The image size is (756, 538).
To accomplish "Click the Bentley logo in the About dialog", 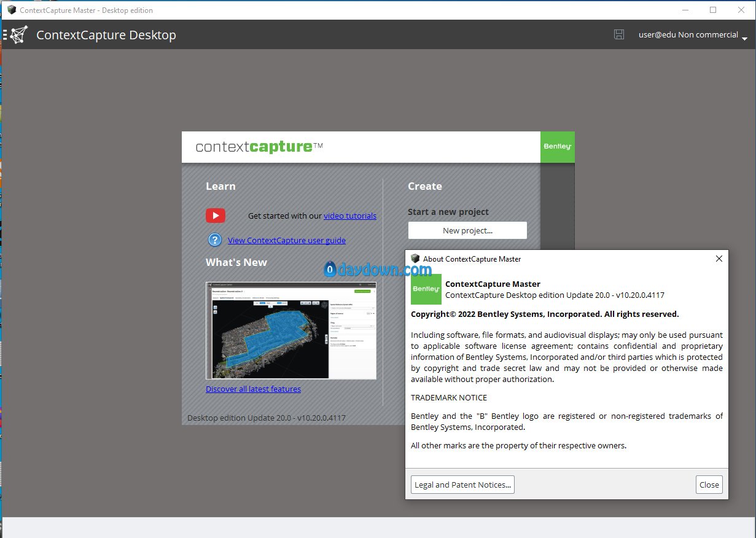I will 426,289.
